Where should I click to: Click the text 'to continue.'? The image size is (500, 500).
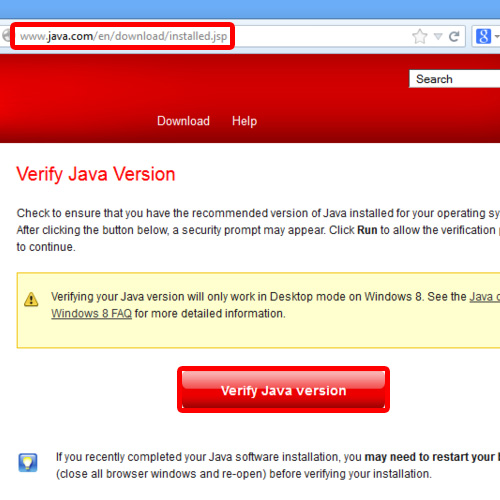(x=46, y=247)
